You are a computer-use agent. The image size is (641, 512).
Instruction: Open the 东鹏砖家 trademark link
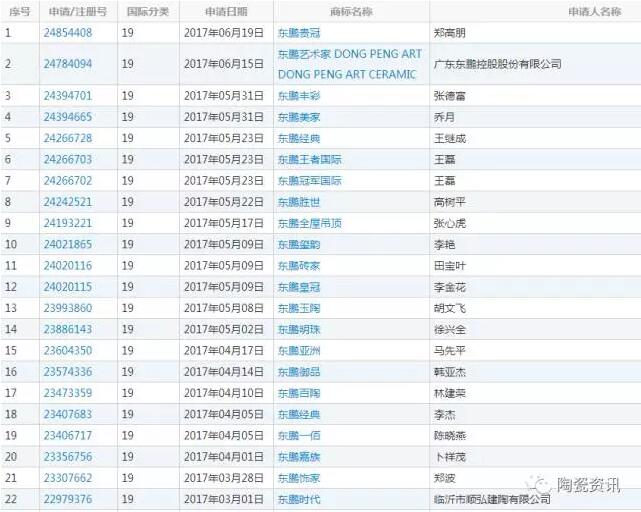point(299,266)
